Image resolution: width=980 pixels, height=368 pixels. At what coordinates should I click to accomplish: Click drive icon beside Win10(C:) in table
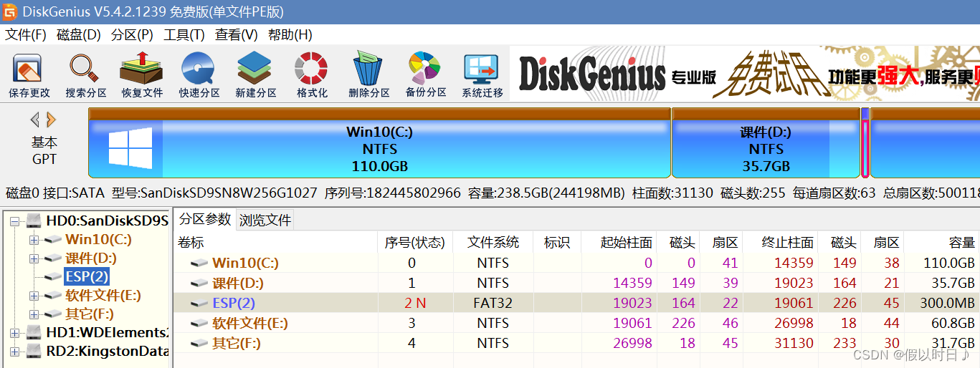coord(199,263)
